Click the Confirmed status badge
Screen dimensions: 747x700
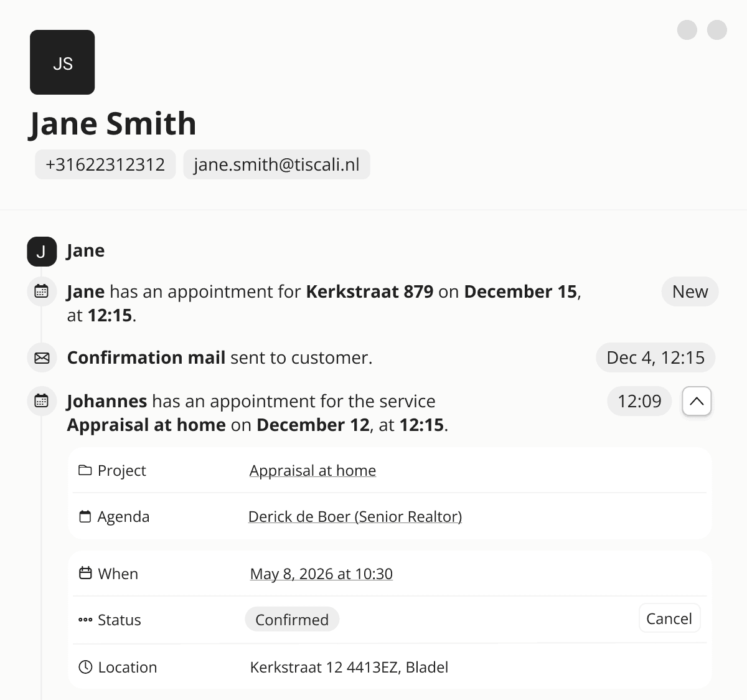[292, 619]
